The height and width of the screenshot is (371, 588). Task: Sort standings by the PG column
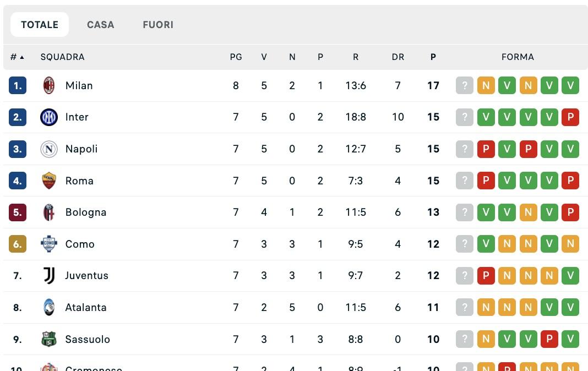[x=236, y=57]
